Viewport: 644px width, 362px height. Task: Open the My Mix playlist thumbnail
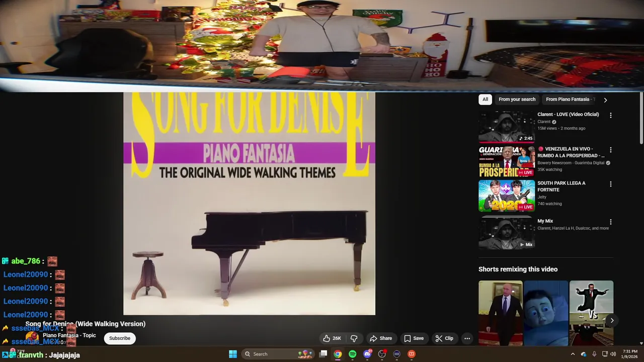(507, 233)
